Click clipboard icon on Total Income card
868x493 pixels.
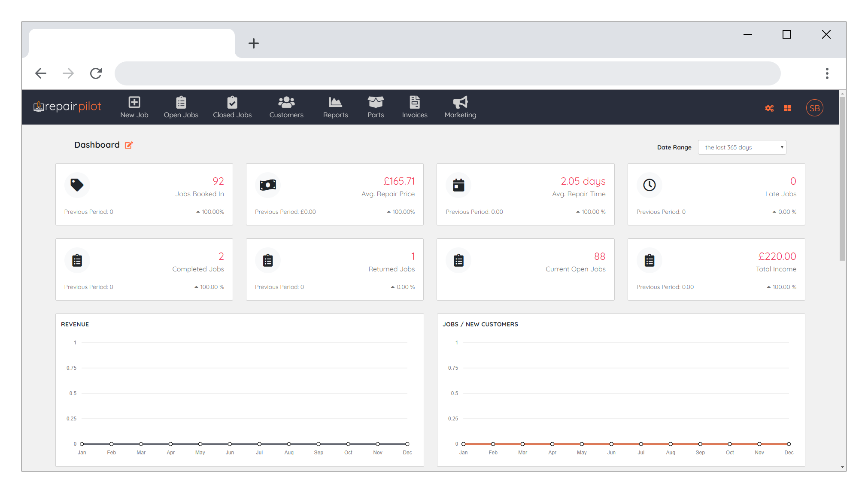point(649,260)
